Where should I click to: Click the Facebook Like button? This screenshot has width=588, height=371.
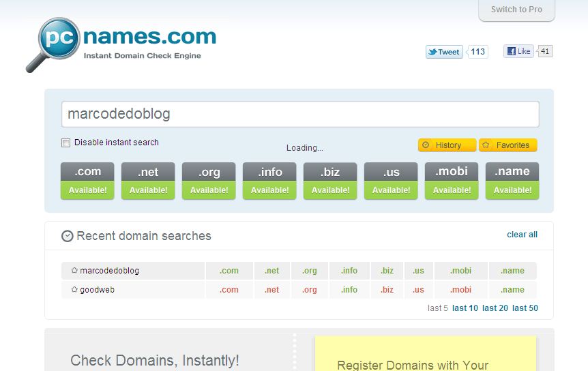518,51
